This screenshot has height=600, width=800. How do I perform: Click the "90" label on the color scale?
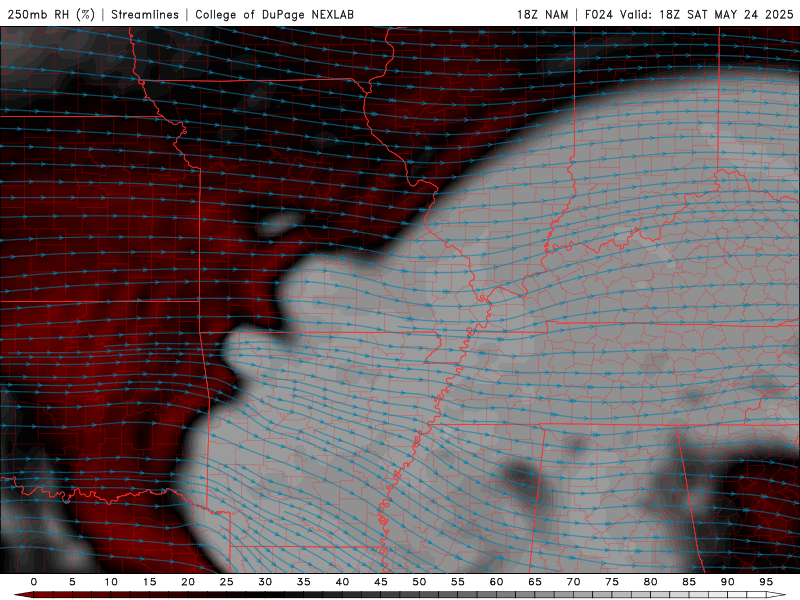click(727, 582)
